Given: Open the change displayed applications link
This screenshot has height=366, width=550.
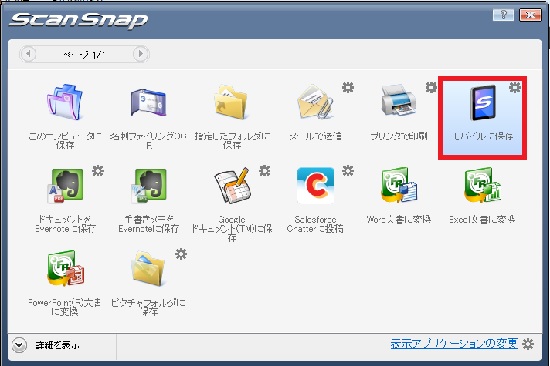Looking at the screenshot, I should coord(454,344).
